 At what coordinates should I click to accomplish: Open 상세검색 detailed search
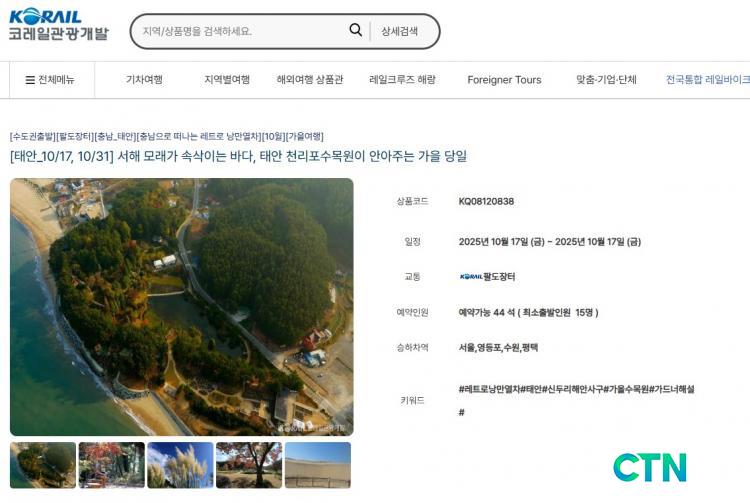point(399,32)
